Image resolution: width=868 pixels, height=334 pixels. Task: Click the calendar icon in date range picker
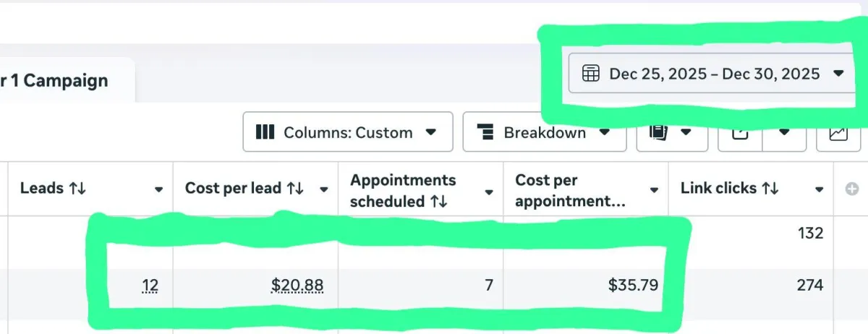pyautogui.click(x=591, y=74)
